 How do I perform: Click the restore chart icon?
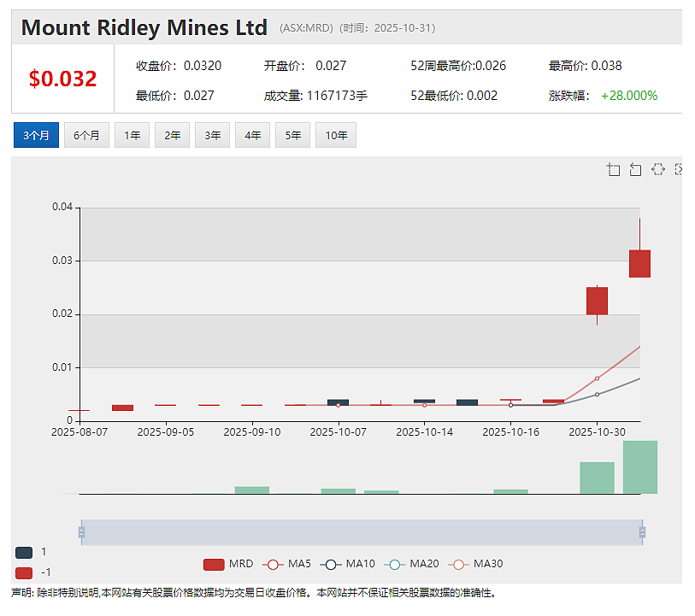click(657, 169)
